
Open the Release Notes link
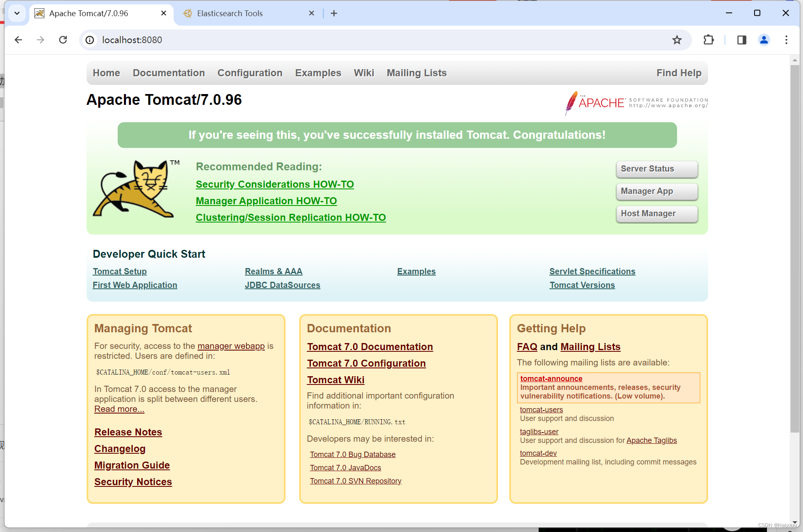tap(128, 432)
